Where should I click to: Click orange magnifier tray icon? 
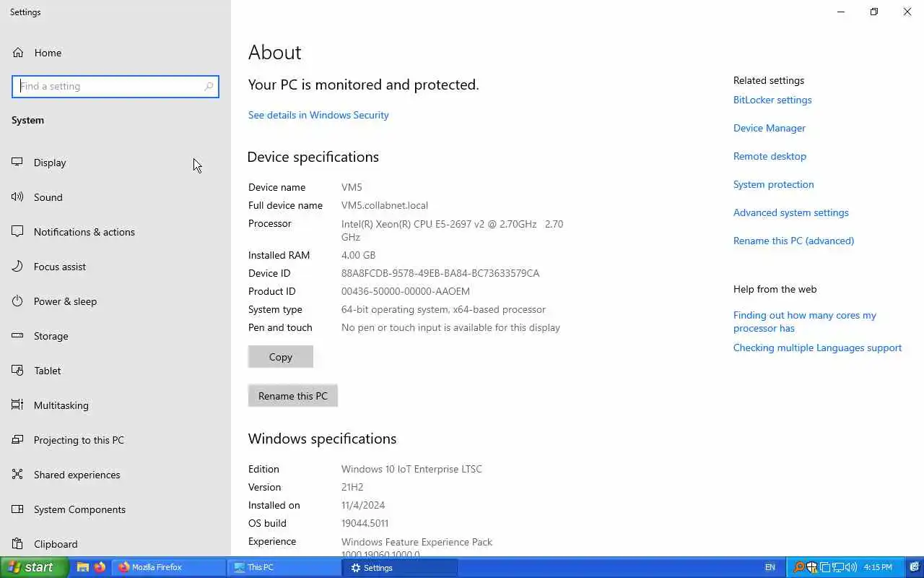pyautogui.click(x=798, y=567)
